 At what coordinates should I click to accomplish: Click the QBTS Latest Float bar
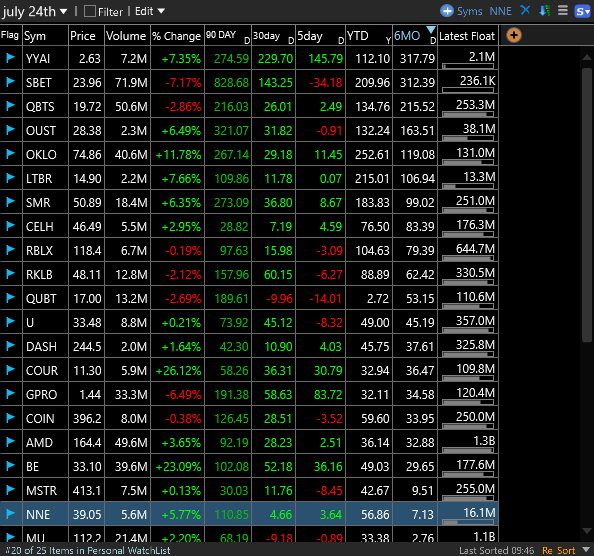(x=468, y=114)
